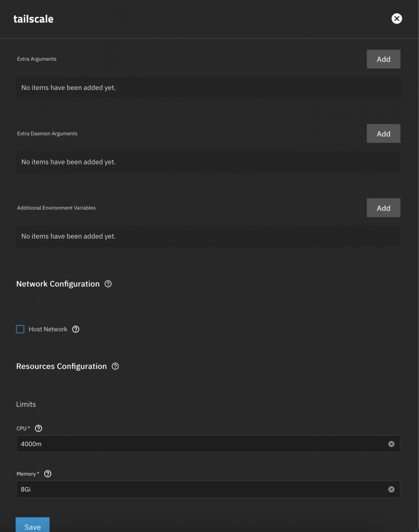Image resolution: width=419 pixels, height=532 pixels.
Task: Click the empty Extra Daemon Arguments list
Action: pyautogui.click(x=208, y=162)
